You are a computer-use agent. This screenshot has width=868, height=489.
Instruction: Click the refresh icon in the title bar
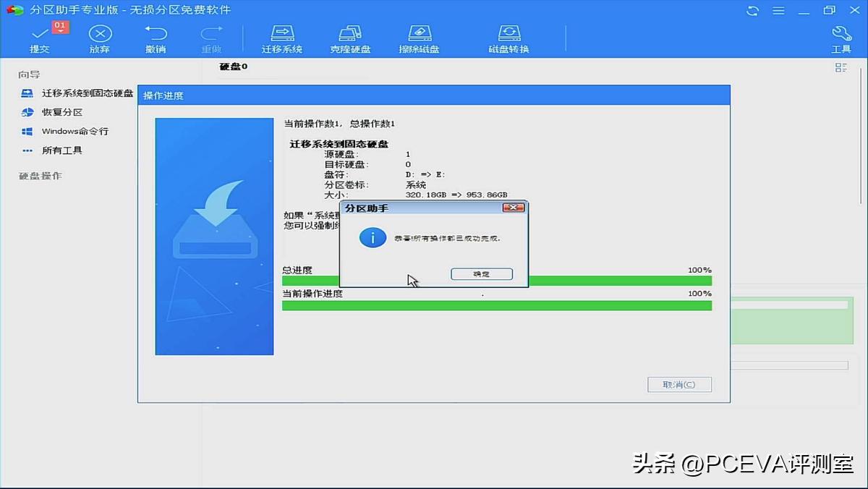point(752,10)
